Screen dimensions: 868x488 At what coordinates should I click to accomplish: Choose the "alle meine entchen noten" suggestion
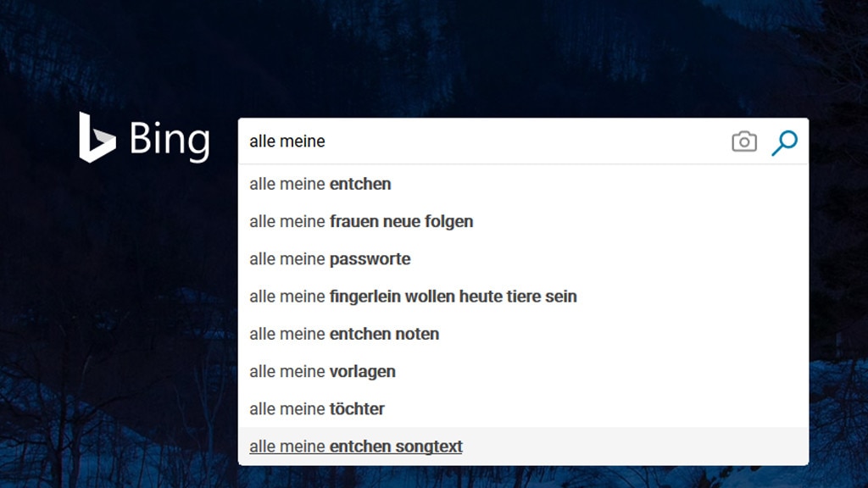tap(523, 334)
